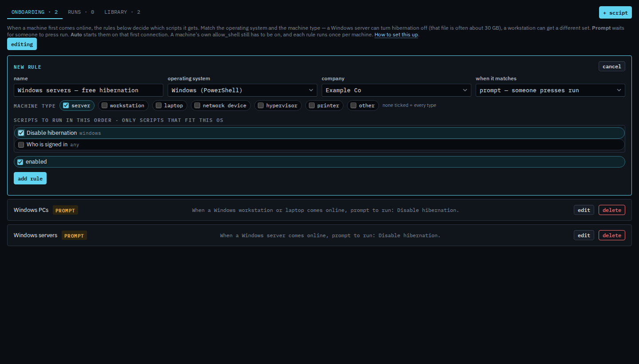Switch to the Library tab
This screenshot has width=639, height=364.
point(122,12)
